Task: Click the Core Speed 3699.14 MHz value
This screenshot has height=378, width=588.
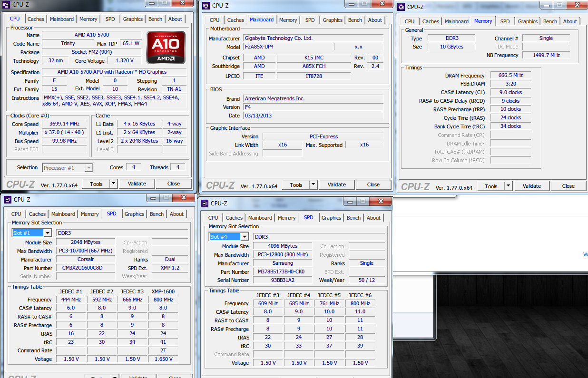Action: click(x=64, y=124)
